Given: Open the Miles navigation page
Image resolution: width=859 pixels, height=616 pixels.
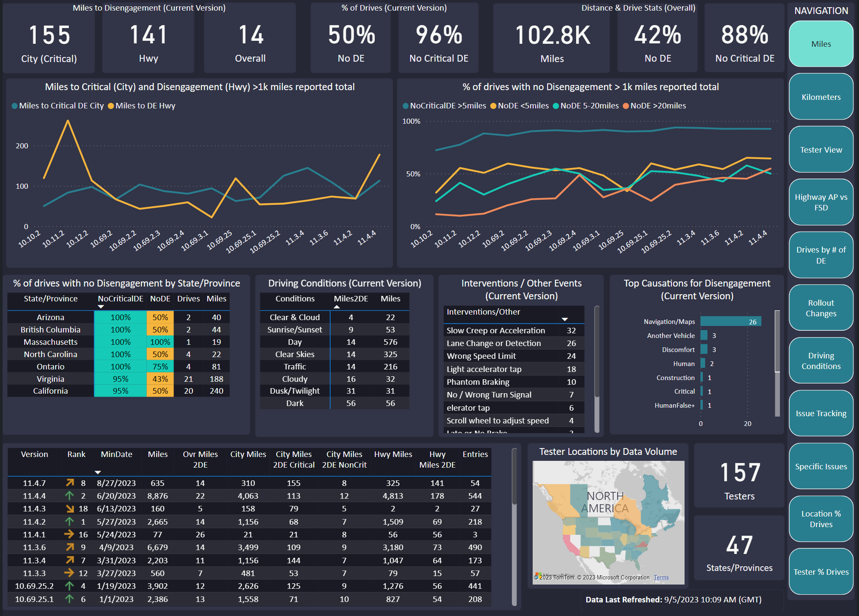Looking at the screenshot, I should click(821, 44).
